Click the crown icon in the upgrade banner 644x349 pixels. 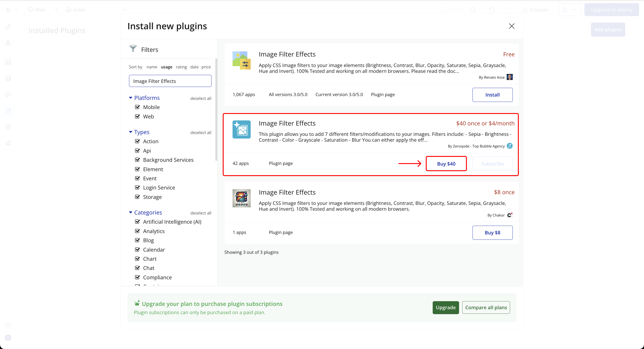(x=137, y=303)
